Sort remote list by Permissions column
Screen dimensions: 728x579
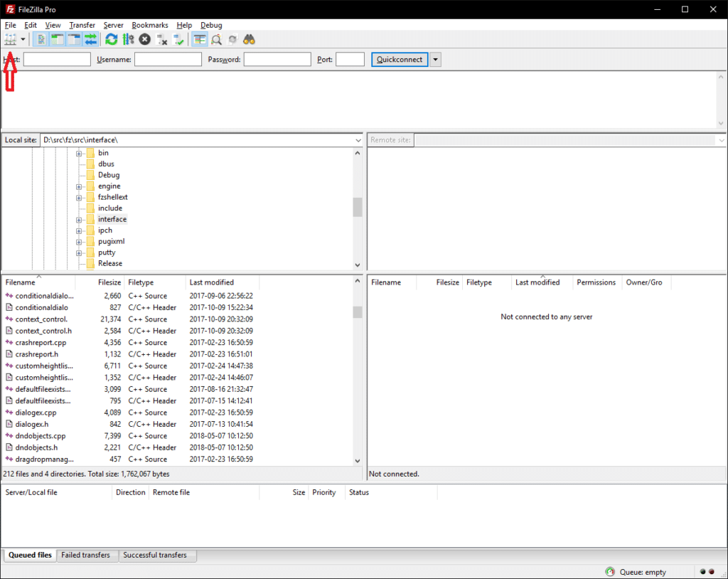coord(596,282)
